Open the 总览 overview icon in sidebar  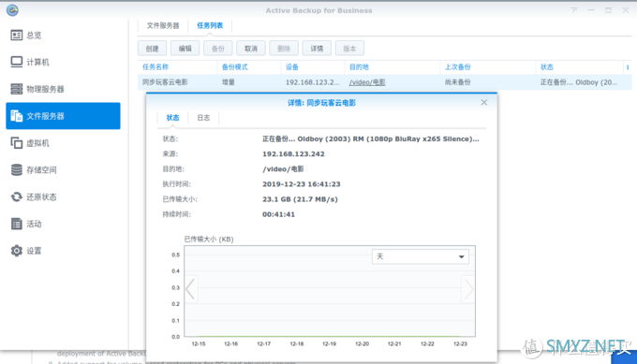16,36
